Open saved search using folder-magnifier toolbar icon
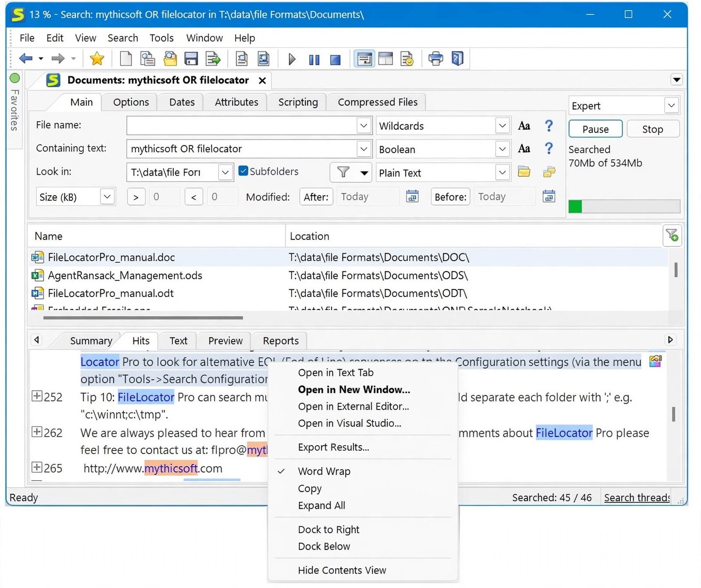Image resolution: width=701 pixels, height=588 pixels. [170, 58]
